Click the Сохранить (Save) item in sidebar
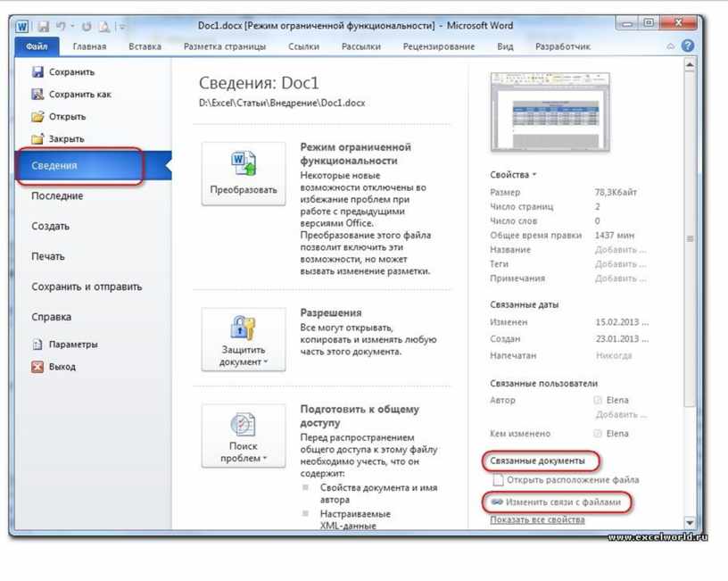Viewport: 728px width, 581px height. [x=70, y=72]
